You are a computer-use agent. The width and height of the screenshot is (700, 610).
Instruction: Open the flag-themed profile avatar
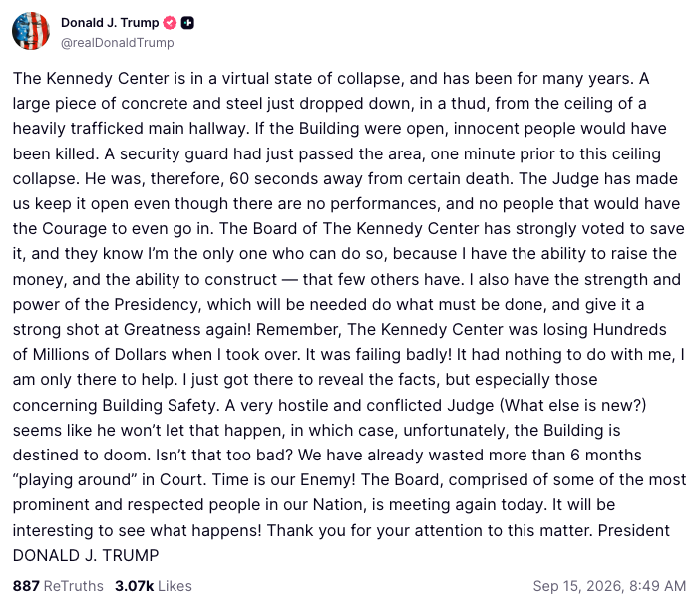31,31
